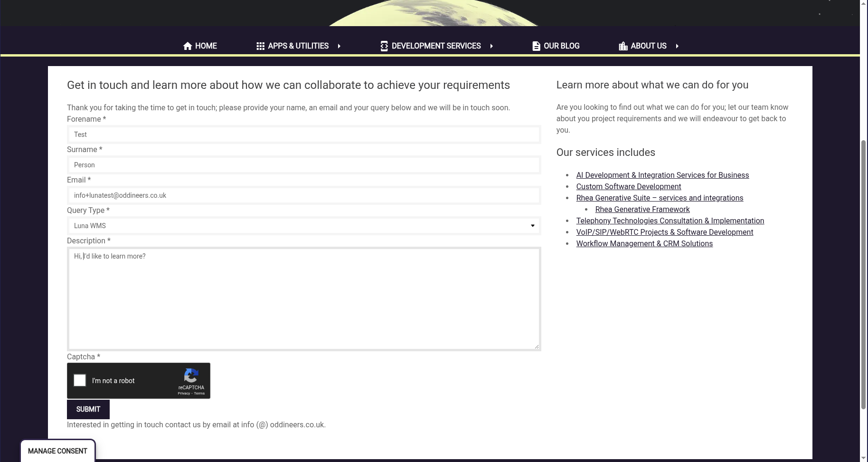The image size is (868, 462).
Task: Click the 'Description *' label
Action: pyautogui.click(x=89, y=241)
